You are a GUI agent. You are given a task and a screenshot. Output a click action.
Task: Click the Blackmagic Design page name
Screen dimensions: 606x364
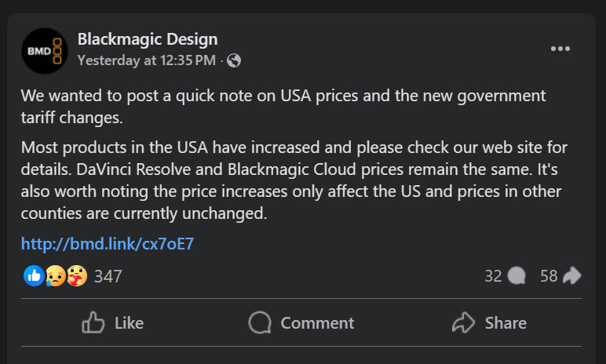pos(148,39)
